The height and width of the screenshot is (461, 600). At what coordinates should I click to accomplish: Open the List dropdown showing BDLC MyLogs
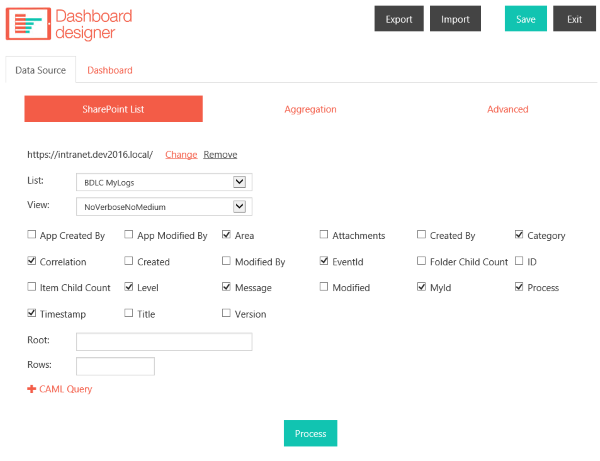(x=164, y=182)
